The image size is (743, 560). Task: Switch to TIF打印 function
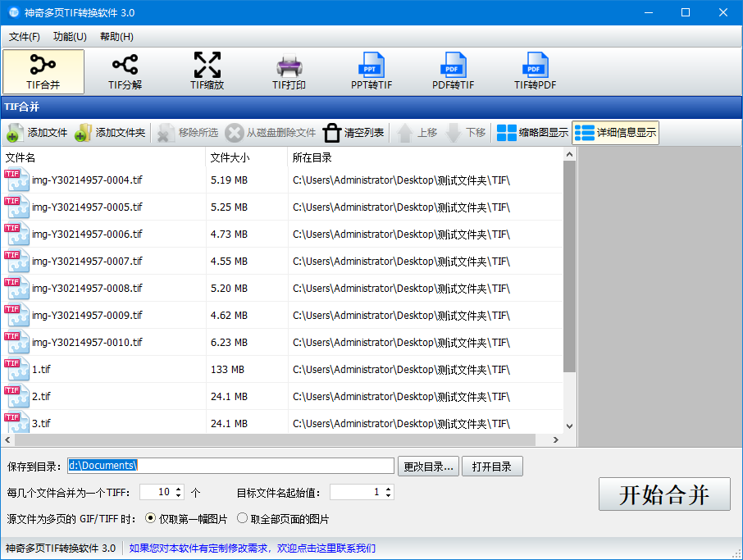(289, 71)
